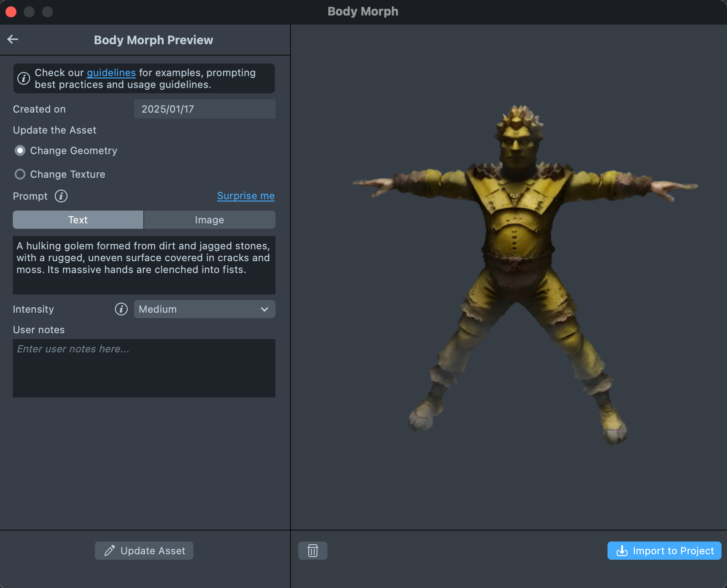Click the Import to Project button
727x588 pixels.
pyautogui.click(x=664, y=551)
